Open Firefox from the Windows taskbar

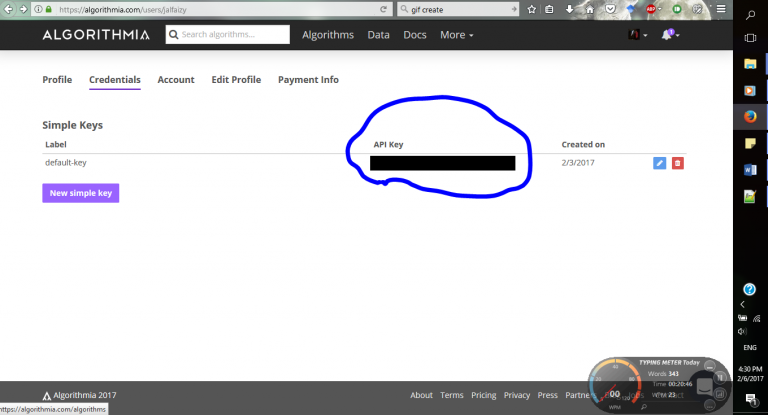pos(750,116)
